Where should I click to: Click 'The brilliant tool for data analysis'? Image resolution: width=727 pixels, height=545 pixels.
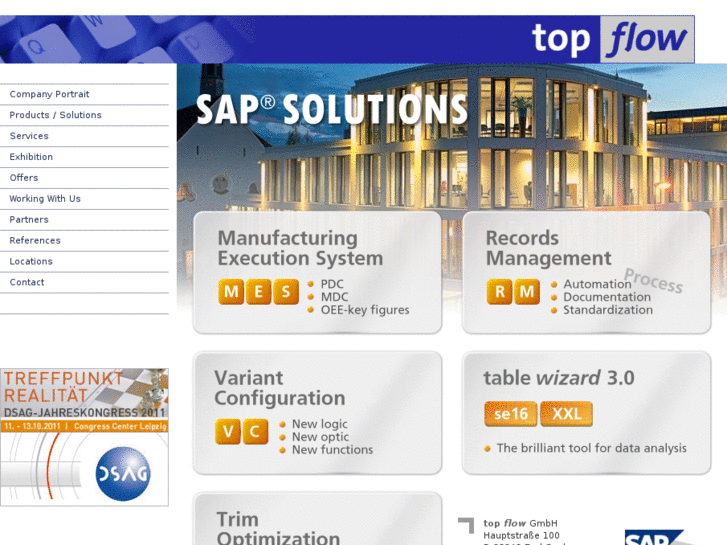[x=591, y=448]
